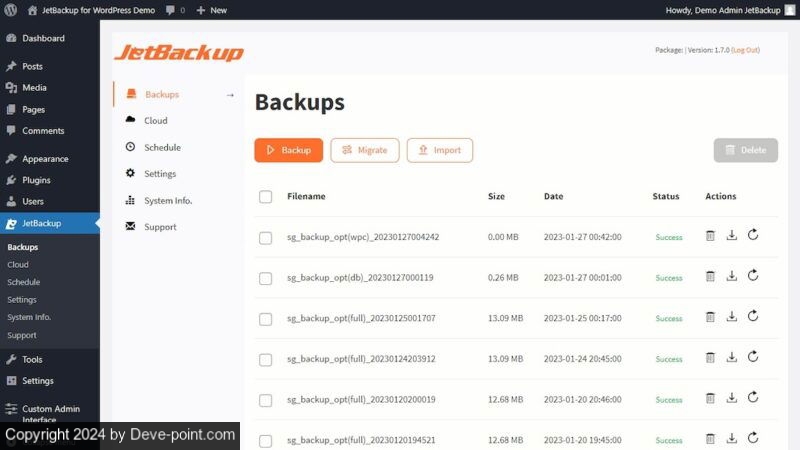Open Plugins in WordPress sidebar
The width and height of the screenshot is (800, 450).
point(36,180)
